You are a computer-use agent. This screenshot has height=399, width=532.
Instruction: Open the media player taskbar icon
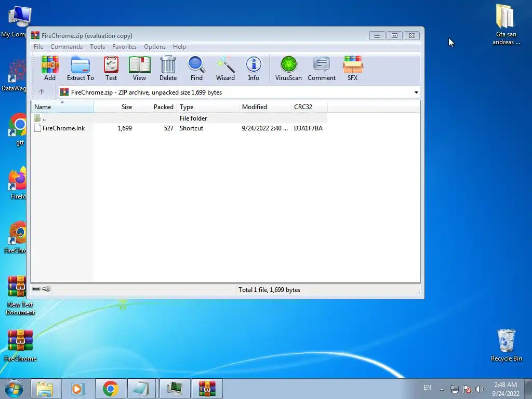tap(77, 389)
